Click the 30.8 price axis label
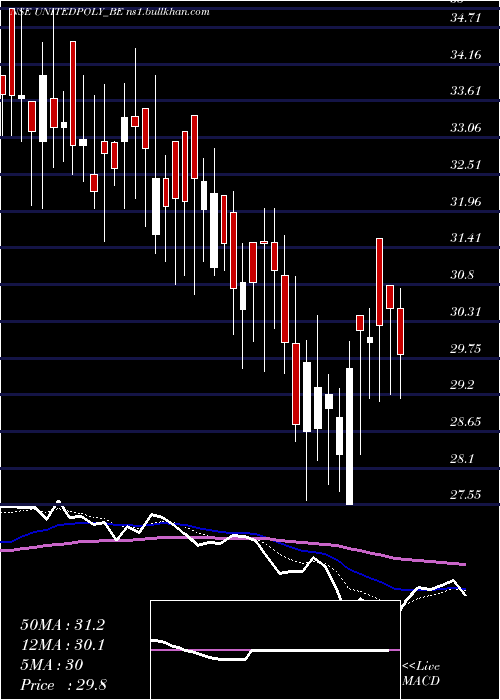The height and width of the screenshot is (700, 500). tap(462, 275)
